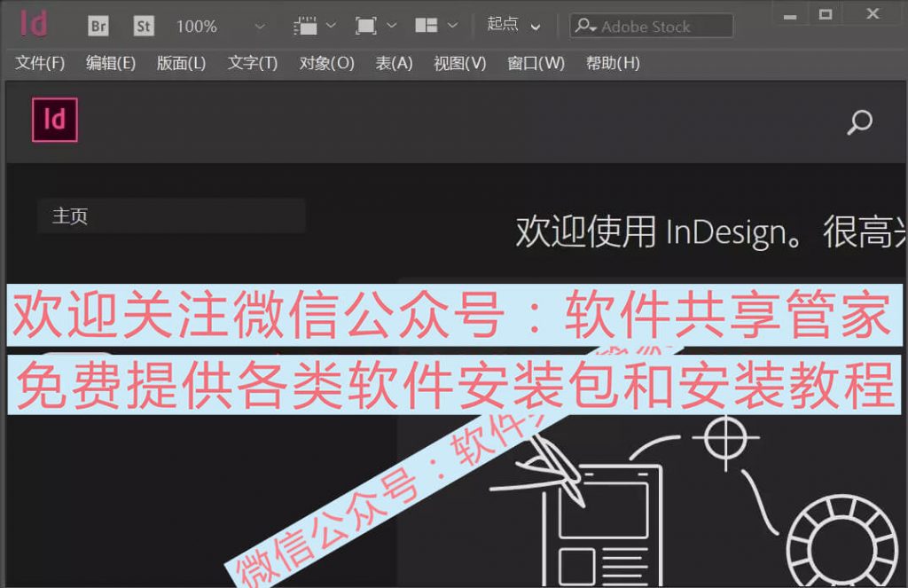Open Adobe Bridge via the Br icon

(x=98, y=26)
